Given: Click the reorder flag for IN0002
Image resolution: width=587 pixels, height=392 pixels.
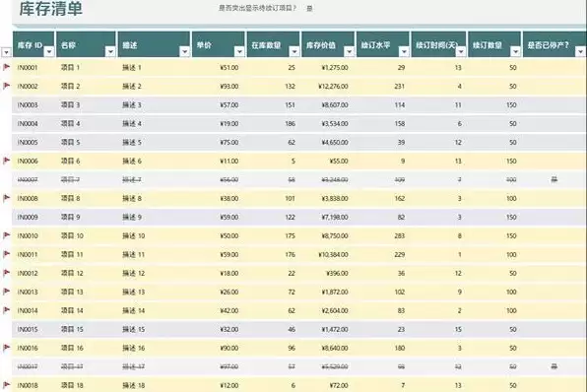Looking at the screenshot, I should pos(6,86).
